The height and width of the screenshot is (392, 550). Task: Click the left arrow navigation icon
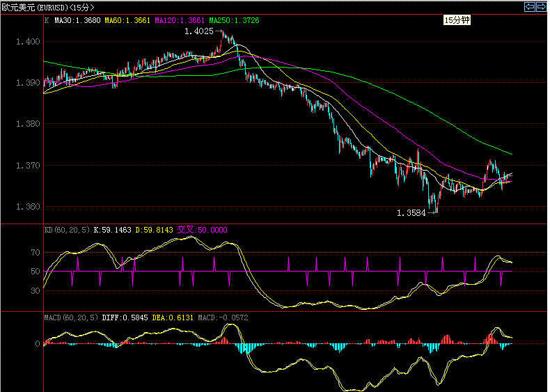pos(530,7)
